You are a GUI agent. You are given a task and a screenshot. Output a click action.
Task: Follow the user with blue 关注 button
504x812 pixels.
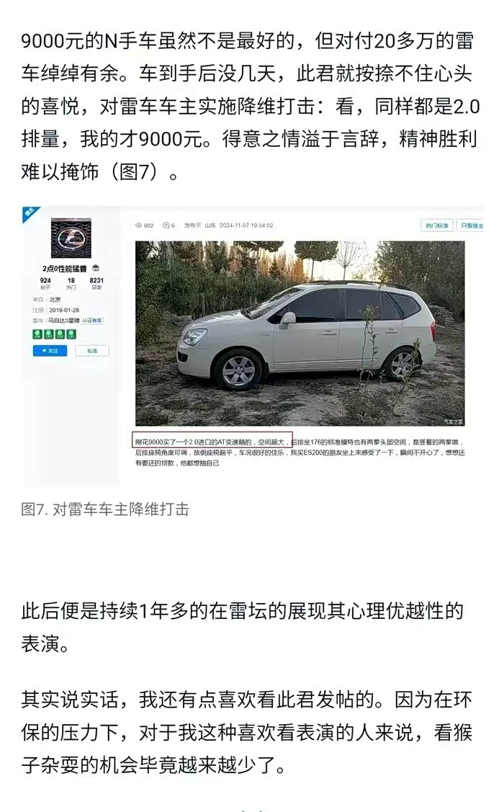click(x=50, y=351)
